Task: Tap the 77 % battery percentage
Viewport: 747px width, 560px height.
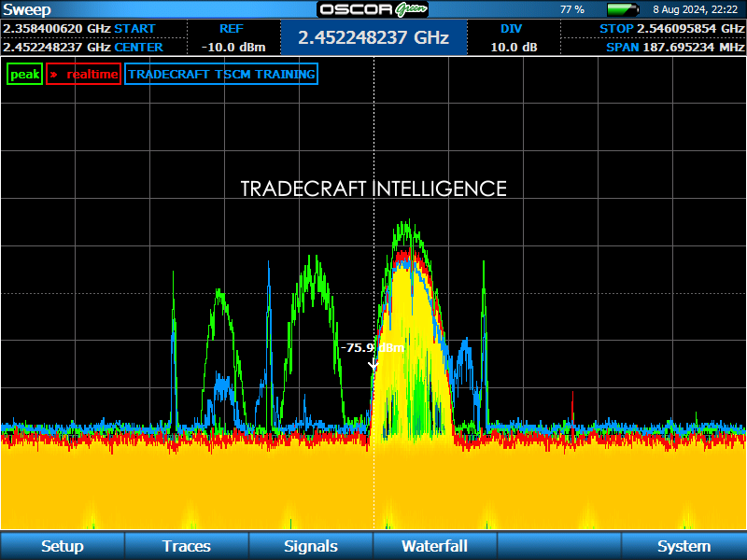Action: [x=572, y=9]
